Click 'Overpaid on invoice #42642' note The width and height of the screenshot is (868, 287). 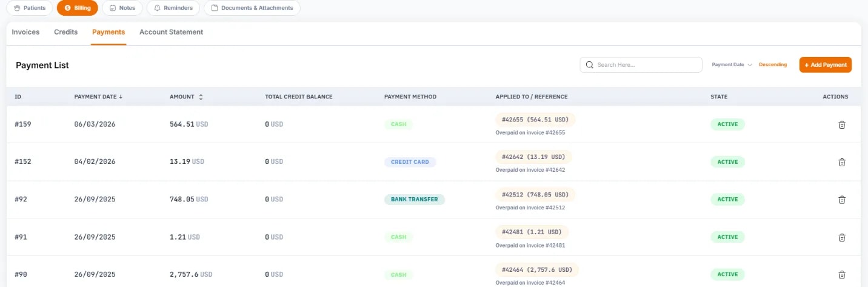click(x=530, y=170)
